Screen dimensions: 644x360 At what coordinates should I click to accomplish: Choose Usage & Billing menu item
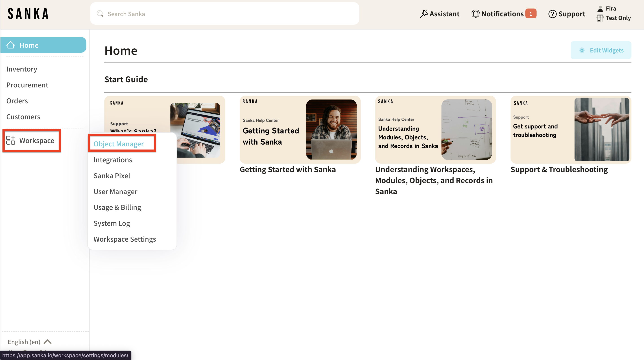pyautogui.click(x=117, y=207)
